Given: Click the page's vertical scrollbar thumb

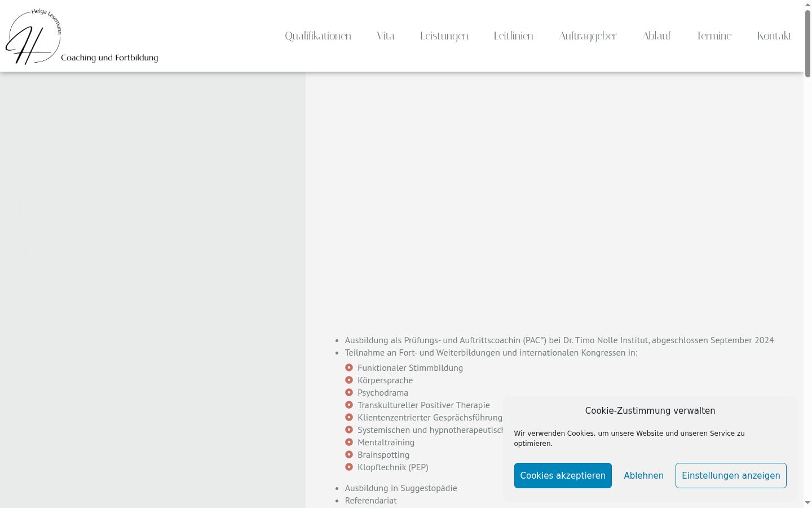Looking at the screenshot, I should click(x=807, y=43).
